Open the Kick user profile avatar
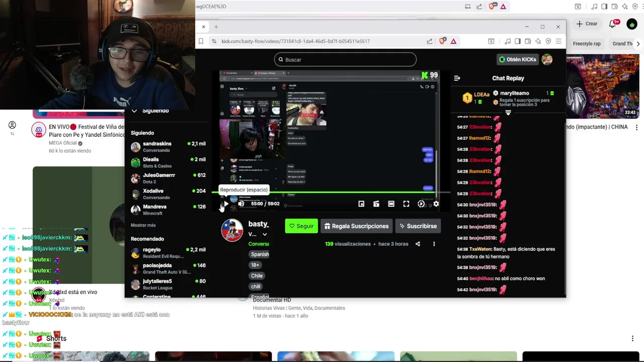The height and width of the screenshot is (362, 644). point(547,59)
